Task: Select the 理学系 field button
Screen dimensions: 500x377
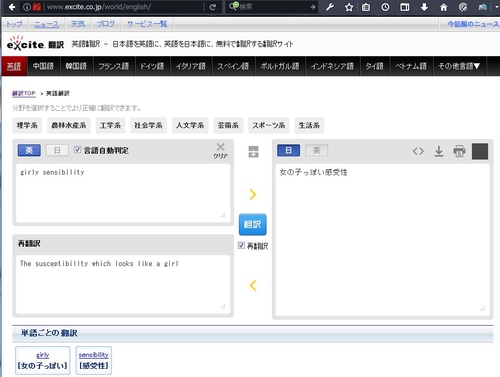Action: (x=27, y=125)
